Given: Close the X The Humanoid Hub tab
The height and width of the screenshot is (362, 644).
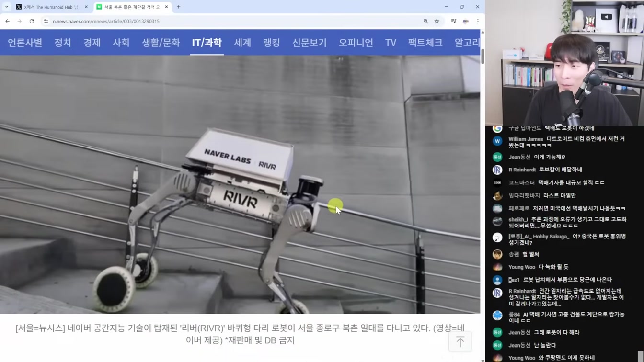Looking at the screenshot, I should 86,7.
